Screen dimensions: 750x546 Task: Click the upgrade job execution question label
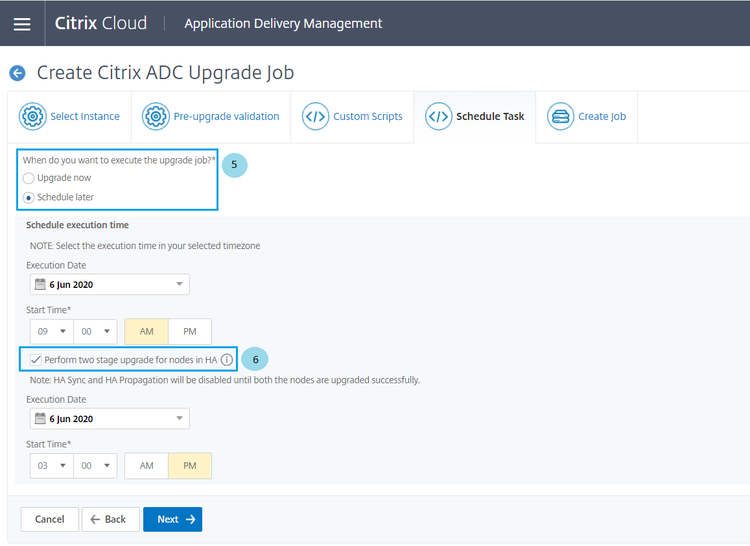pos(119,160)
